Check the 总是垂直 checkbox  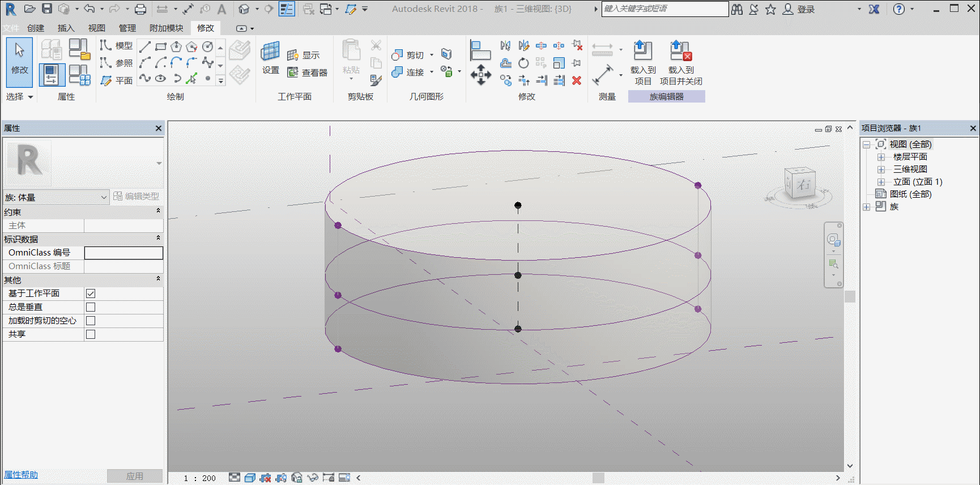tap(91, 307)
